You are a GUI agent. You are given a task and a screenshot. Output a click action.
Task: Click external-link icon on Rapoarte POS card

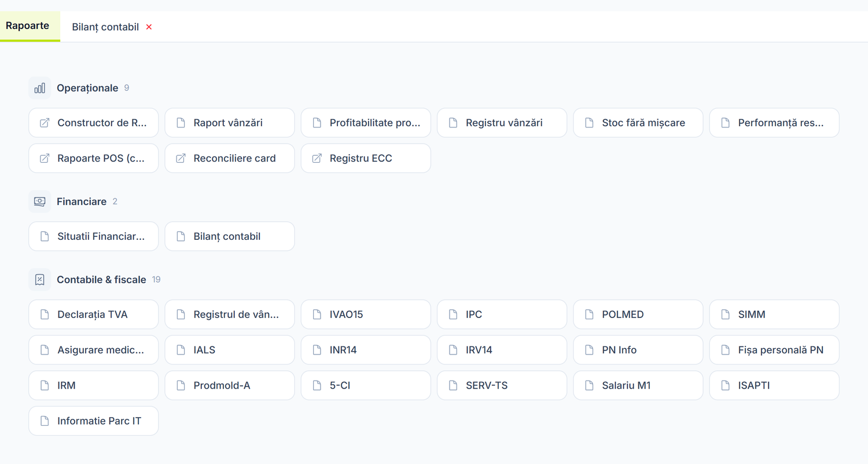tap(45, 158)
